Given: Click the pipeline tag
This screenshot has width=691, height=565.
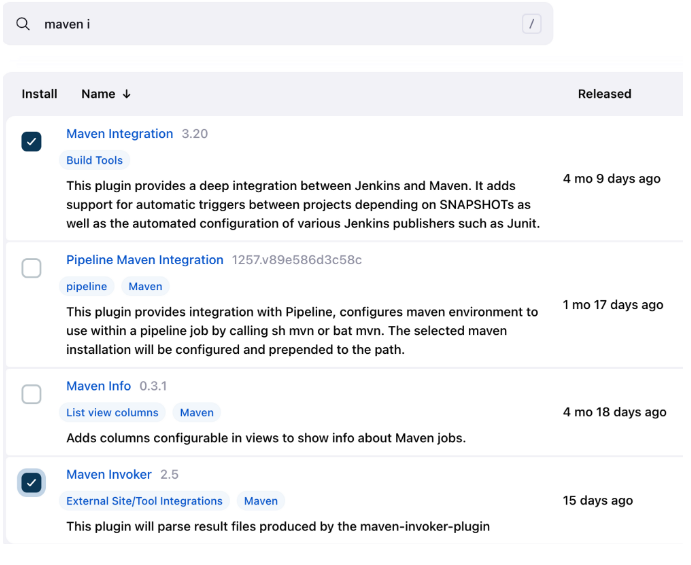Looking at the screenshot, I should 86,286.
